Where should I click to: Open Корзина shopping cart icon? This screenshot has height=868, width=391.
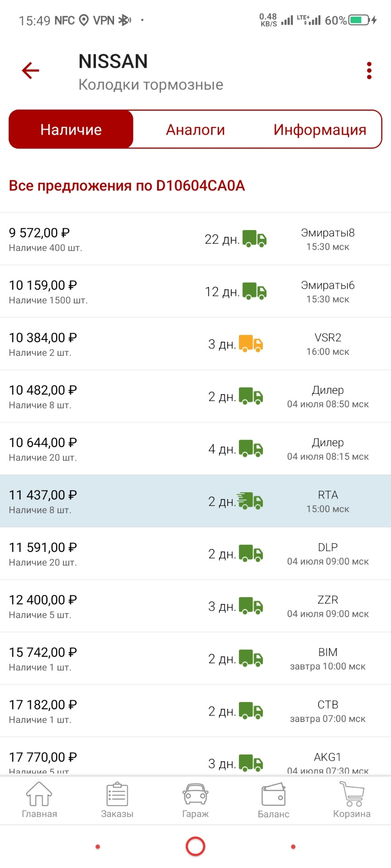(352, 800)
